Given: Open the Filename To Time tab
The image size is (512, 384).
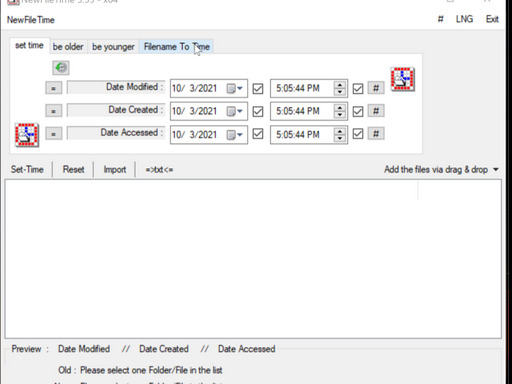Looking at the screenshot, I should coord(177,47).
